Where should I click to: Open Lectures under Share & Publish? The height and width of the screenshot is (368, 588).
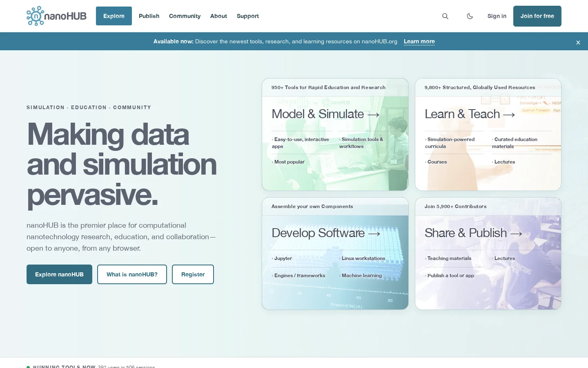point(504,258)
